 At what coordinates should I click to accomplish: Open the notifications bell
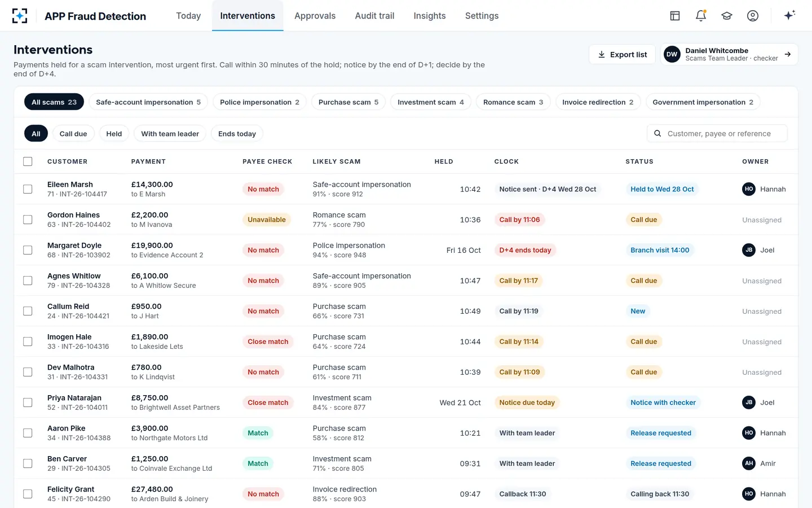pos(701,16)
